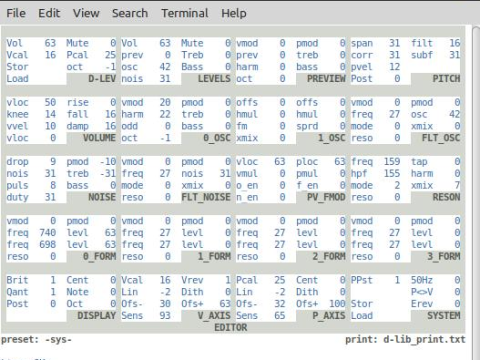Select the VOLUME panel header

[99, 138]
